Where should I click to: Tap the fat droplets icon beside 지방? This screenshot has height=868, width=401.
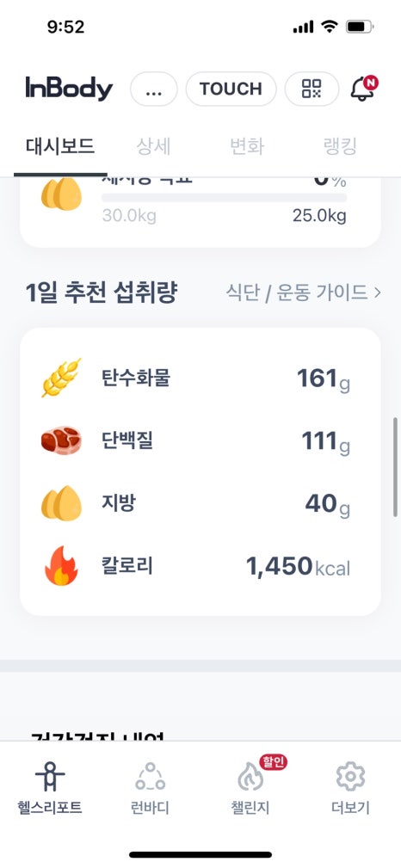61,503
